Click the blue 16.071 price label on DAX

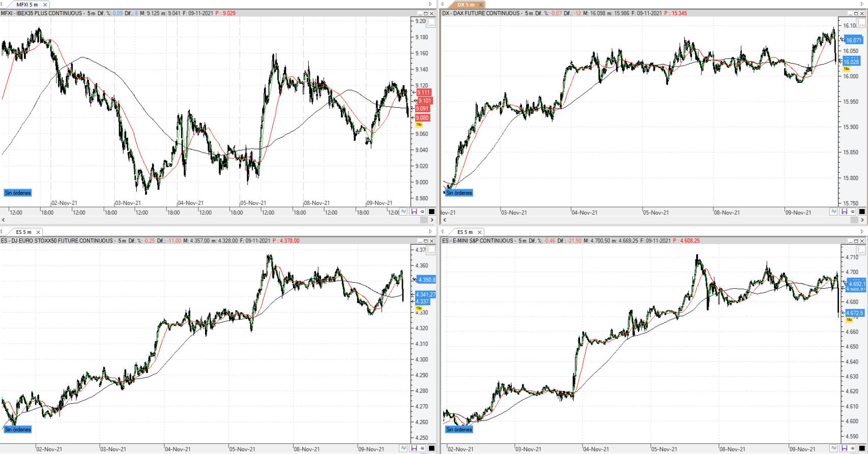(854, 40)
